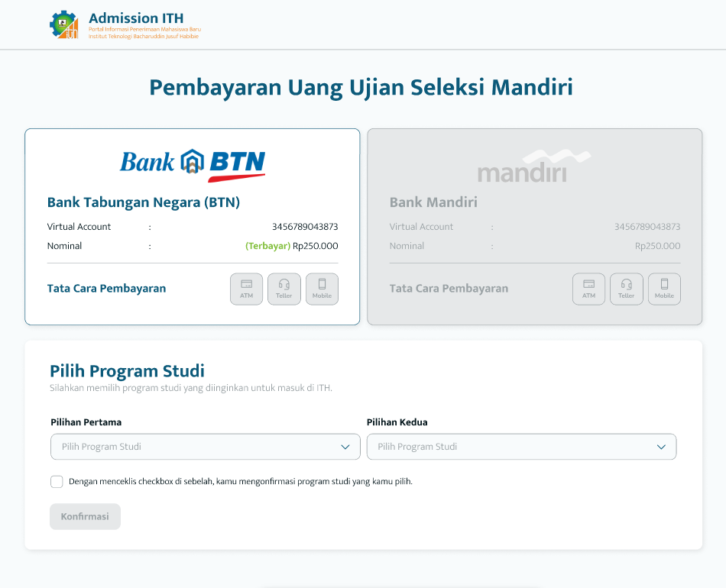The height and width of the screenshot is (588, 726).
Task: Click the checkbox confirmation sentence text
Action: 240,482
